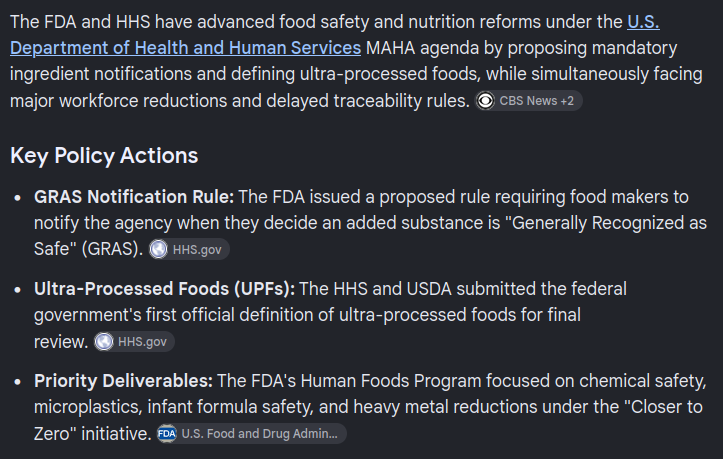Screen dimensions: 723x459
Task: Open the CBS News source chip
Action: coord(529,101)
